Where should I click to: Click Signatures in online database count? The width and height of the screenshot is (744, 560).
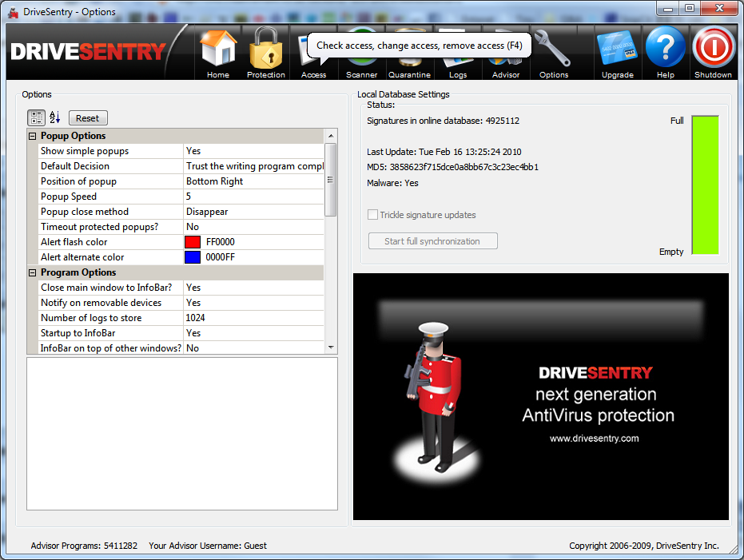(x=444, y=121)
